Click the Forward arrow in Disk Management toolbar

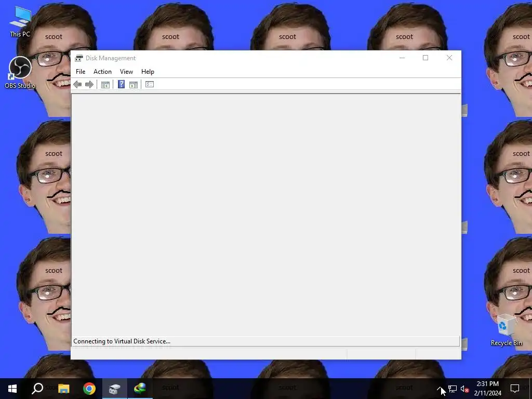pyautogui.click(x=89, y=85)
